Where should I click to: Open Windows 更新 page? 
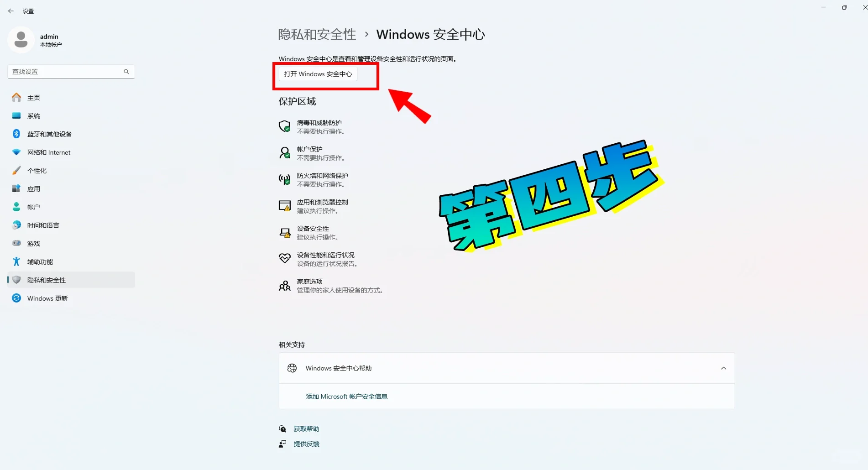[x=46, y=298]
